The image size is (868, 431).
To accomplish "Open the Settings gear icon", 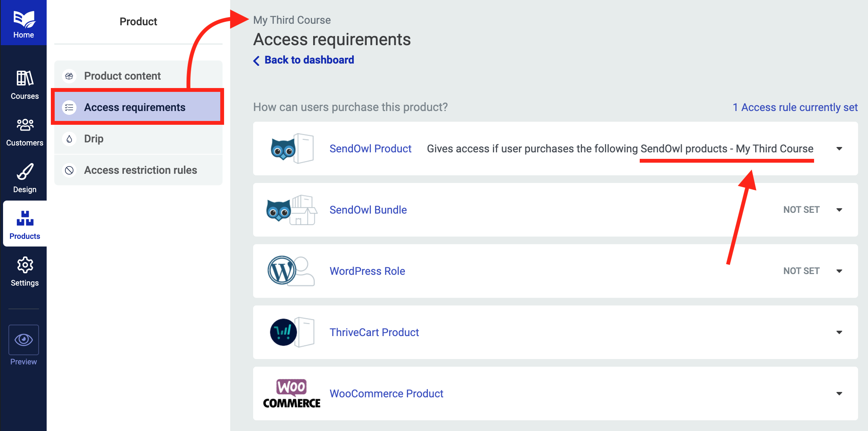I will tap(25, 265).
